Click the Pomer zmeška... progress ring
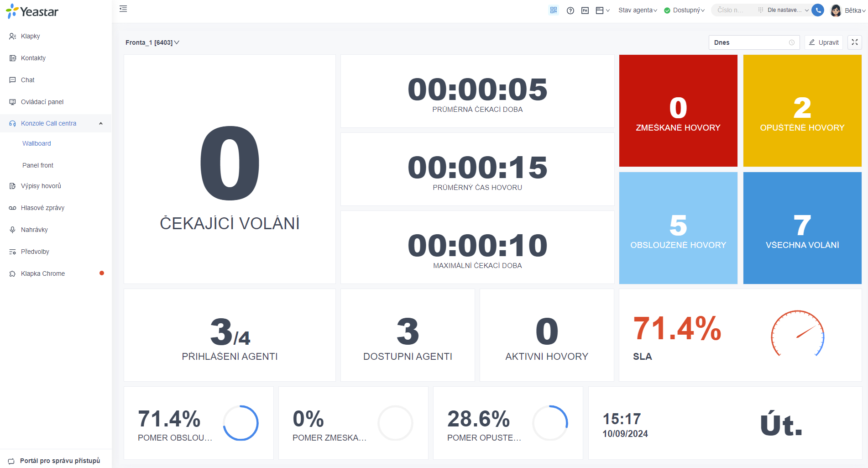 (x=395, y=423)
